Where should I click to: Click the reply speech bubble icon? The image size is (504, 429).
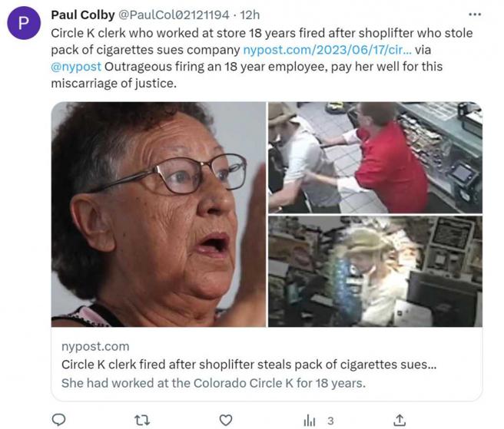pos(58,420)
